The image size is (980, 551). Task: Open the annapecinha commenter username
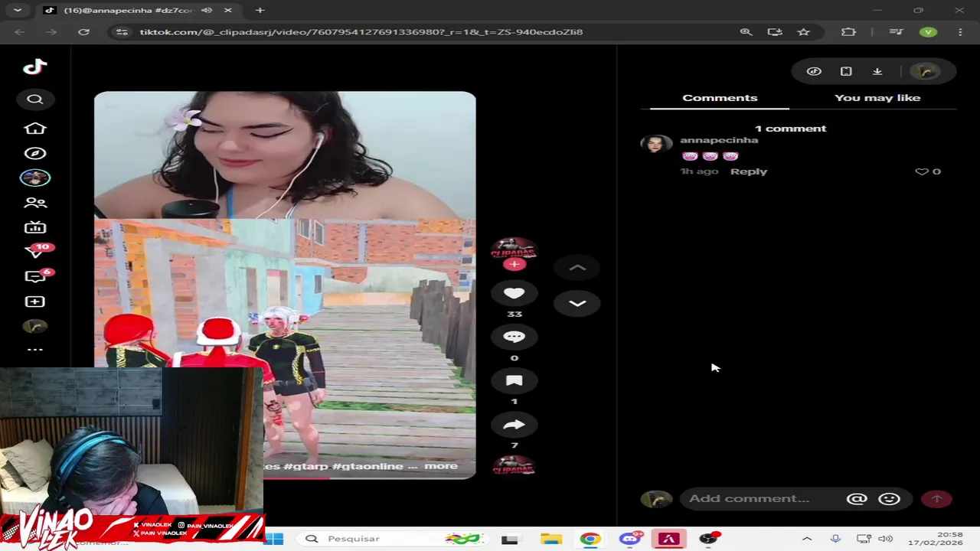pos(719,140)
